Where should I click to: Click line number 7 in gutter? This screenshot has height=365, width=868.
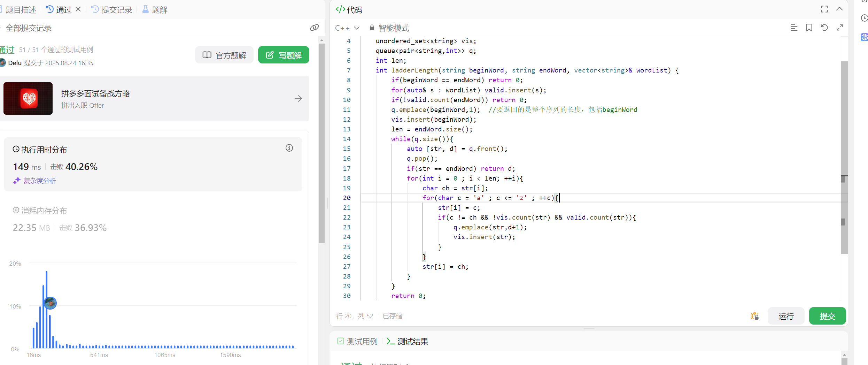[348, 70]
